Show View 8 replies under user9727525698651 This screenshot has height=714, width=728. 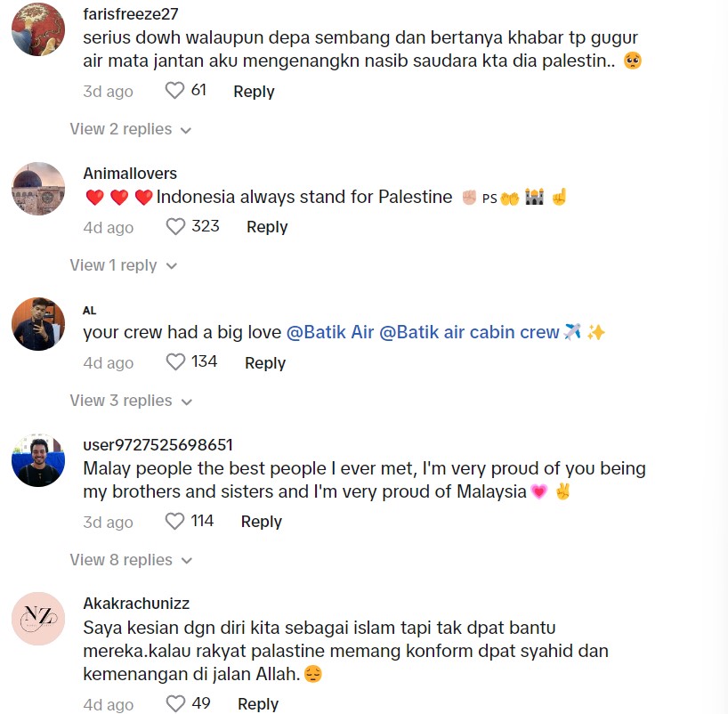click(131, 560)
